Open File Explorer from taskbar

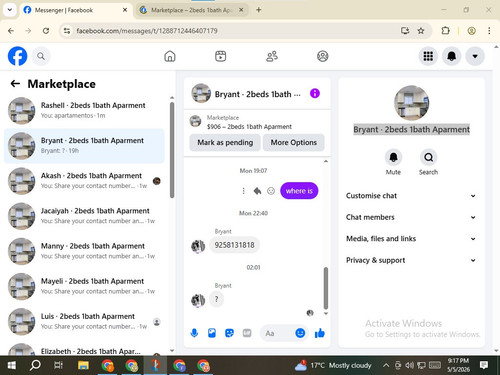click(x=83, y=365)
